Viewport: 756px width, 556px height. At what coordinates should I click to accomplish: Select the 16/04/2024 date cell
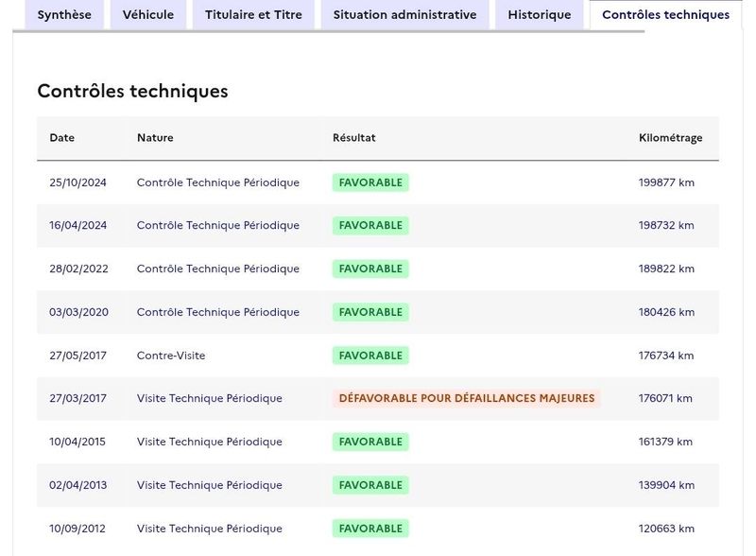77,225
